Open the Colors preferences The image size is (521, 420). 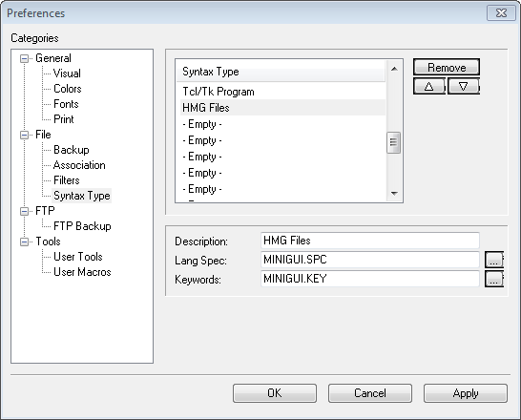tap(68, 89)
